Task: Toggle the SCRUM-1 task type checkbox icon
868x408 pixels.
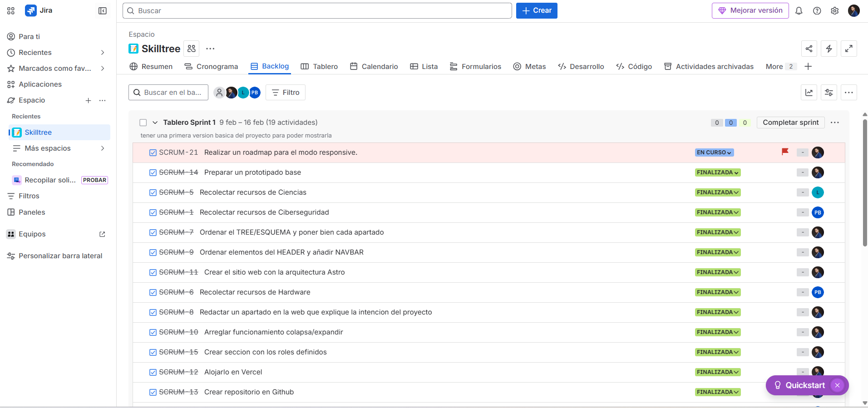Action: [153, 212]
